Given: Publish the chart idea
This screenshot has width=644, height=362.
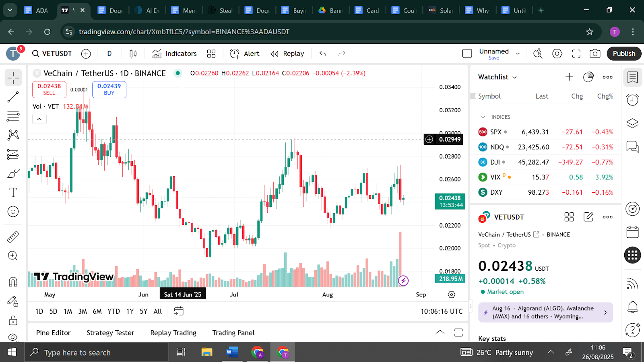Looking at the screenshot, I should coord(624,53).
